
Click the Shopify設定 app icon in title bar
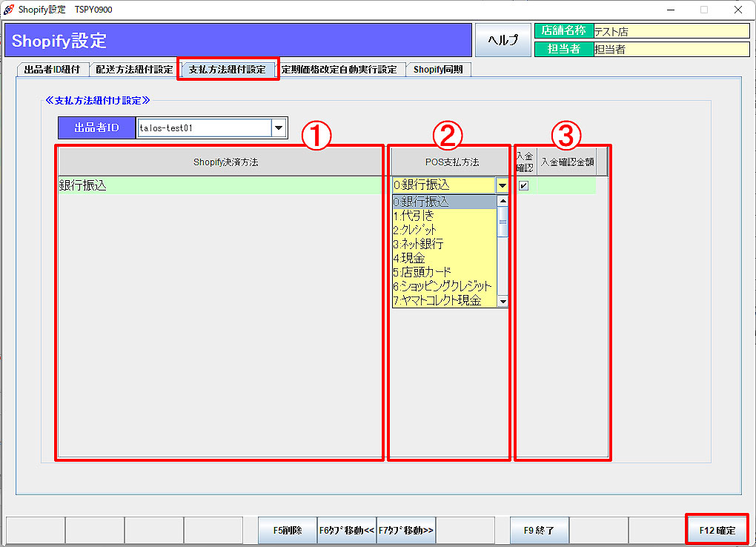(x=8, y=9)
